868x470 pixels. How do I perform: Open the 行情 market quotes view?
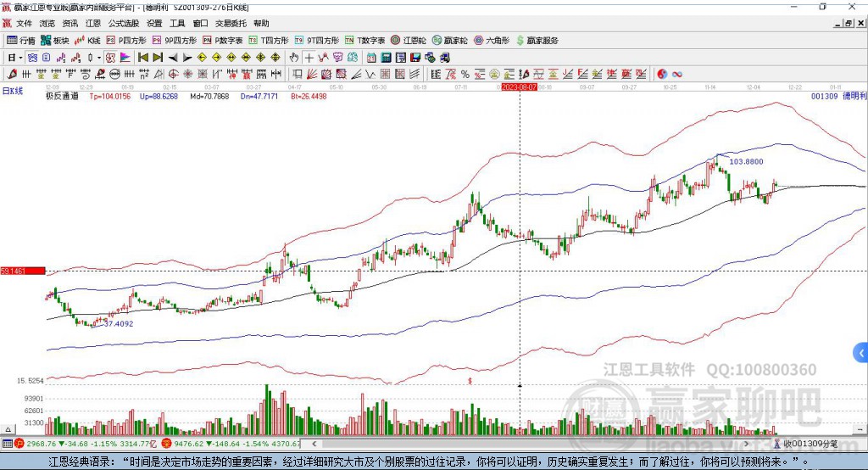tap(21, 41)
